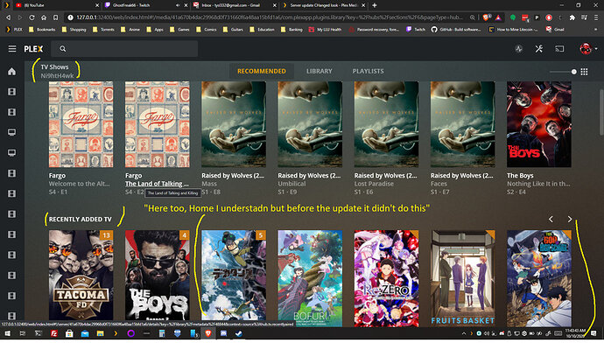Open the Education bookmarks folder
Image resolution: width=604 pixels, height=364 pixels.
(262, 29)
